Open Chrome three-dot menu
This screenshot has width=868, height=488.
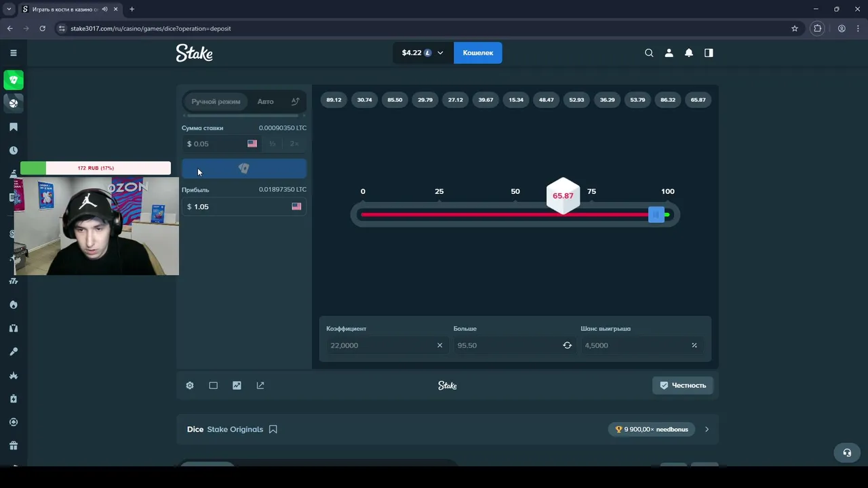858,28
